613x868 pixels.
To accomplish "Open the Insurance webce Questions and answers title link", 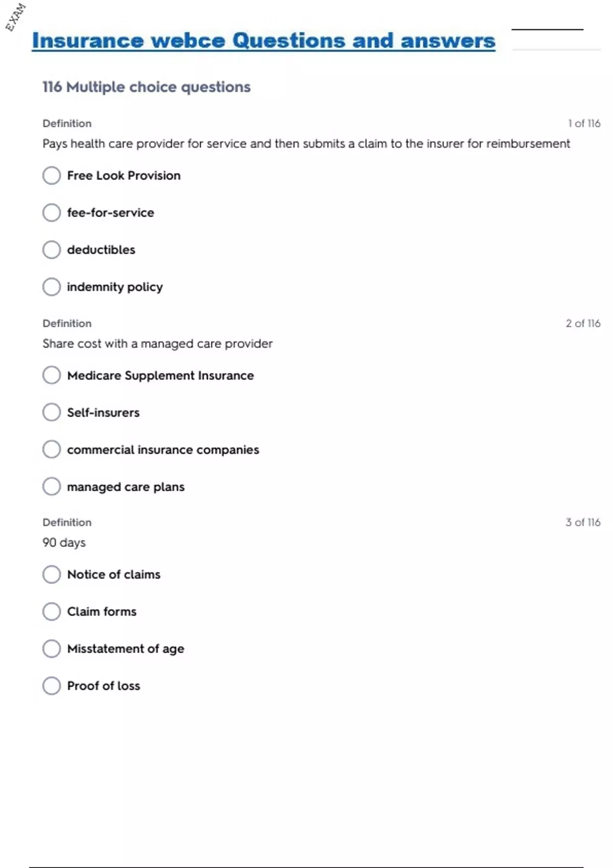I will [264, 41].
